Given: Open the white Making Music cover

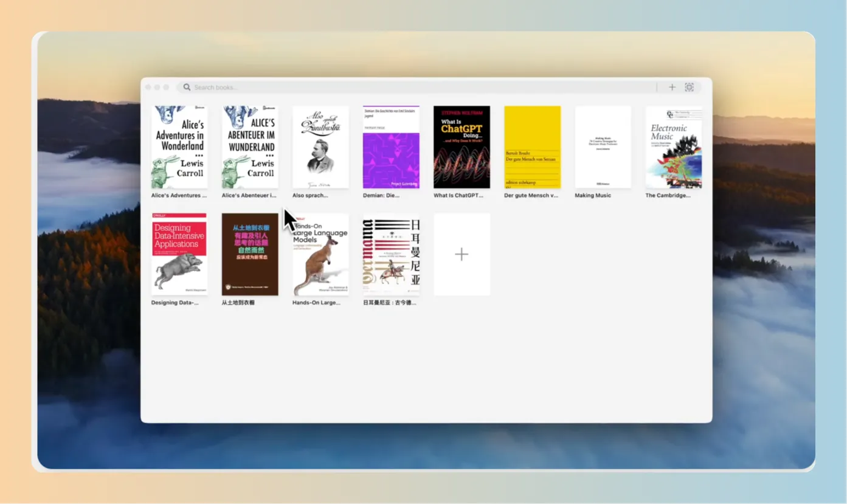Looking at the screenshot, I should coord(603,147).
